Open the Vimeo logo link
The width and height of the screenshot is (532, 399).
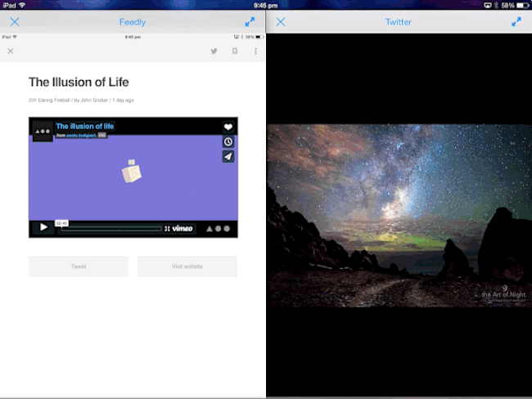pos(183,228)
